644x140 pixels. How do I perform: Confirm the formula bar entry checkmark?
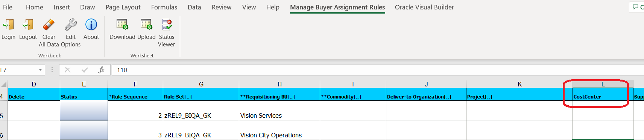pos(85,70)
